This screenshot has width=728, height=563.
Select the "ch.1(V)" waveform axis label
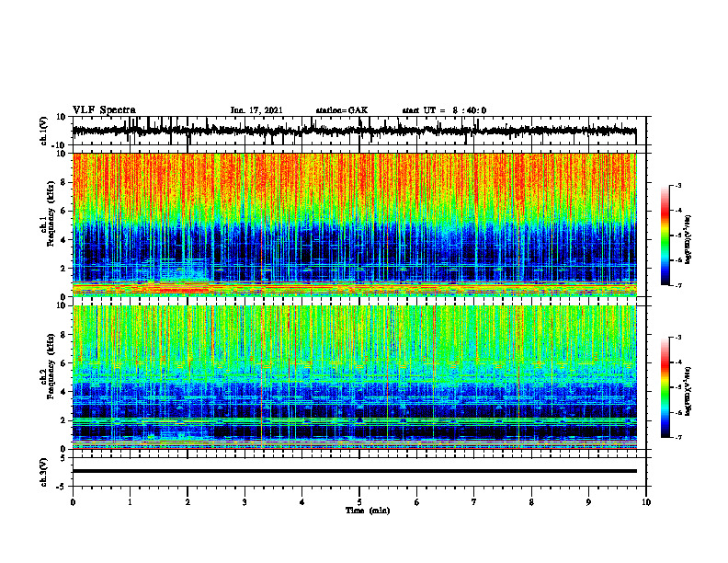pyautogui.click(x=44, y=131)
